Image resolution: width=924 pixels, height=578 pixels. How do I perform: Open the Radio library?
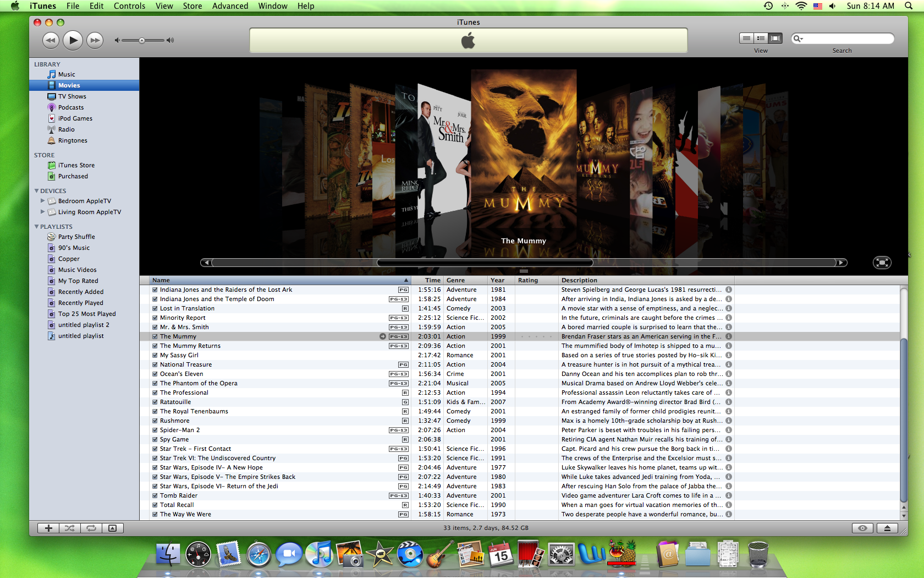click(x=67, y=129)
